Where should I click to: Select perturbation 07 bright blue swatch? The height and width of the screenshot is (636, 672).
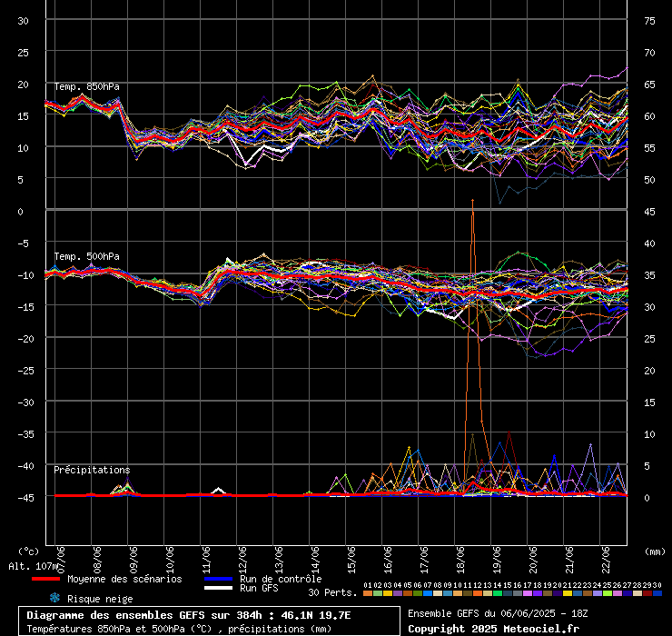coord(428,593)
